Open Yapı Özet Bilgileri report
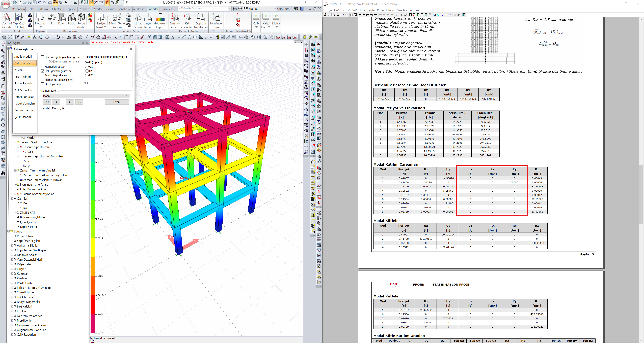Viewport: 644px width, 343px height. tap(19, 21)
